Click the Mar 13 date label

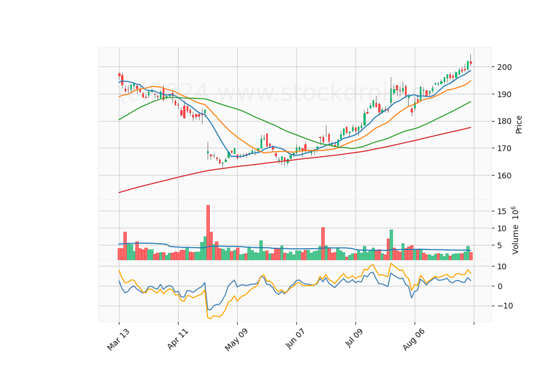pos(118,340)
